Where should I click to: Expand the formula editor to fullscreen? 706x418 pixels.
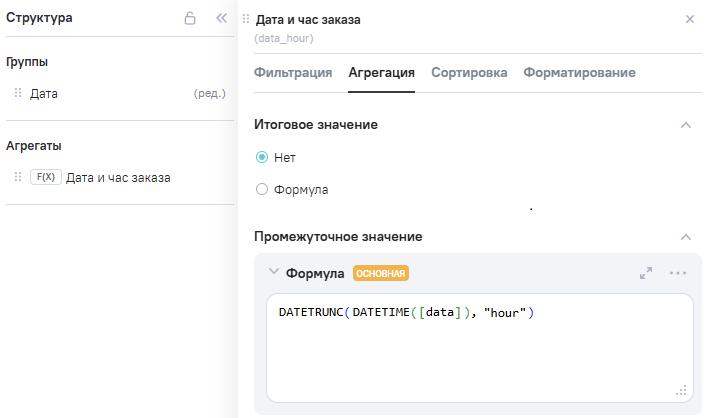[x=646, y=273]
